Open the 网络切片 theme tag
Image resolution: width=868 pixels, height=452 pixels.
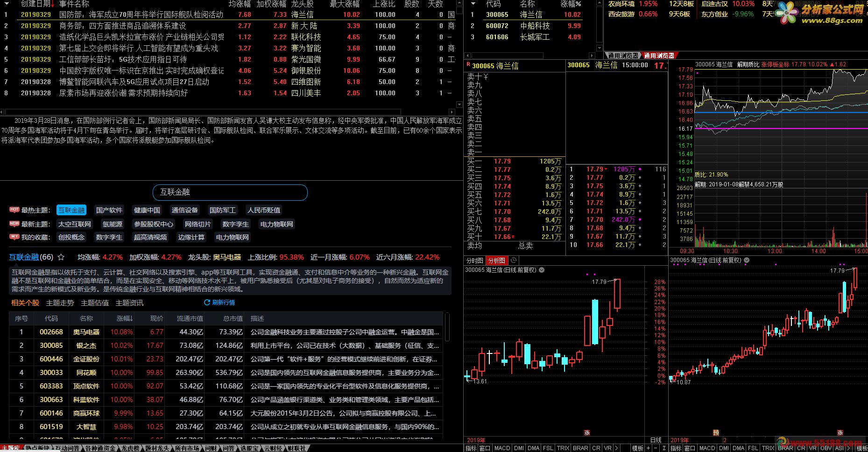tap(198, 224)
